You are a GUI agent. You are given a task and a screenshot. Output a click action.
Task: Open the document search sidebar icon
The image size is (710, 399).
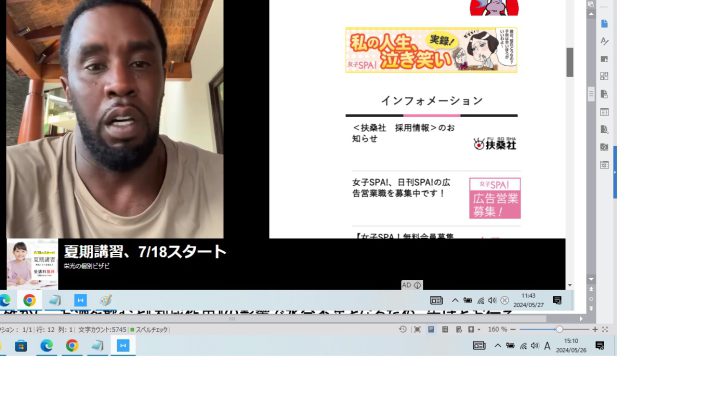tap(604, 130)
